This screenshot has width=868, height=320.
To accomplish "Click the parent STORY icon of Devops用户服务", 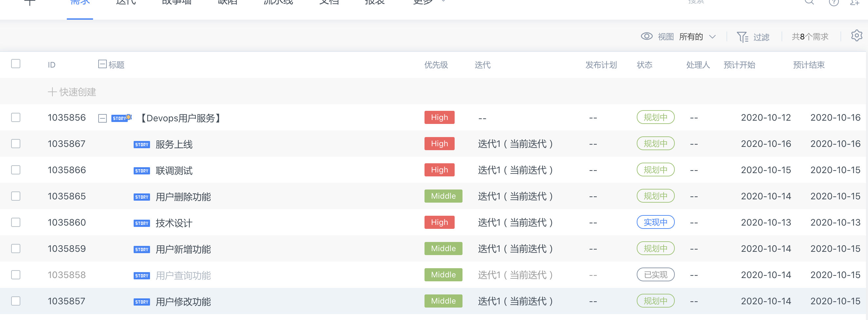I will click(x=121, y=118).
